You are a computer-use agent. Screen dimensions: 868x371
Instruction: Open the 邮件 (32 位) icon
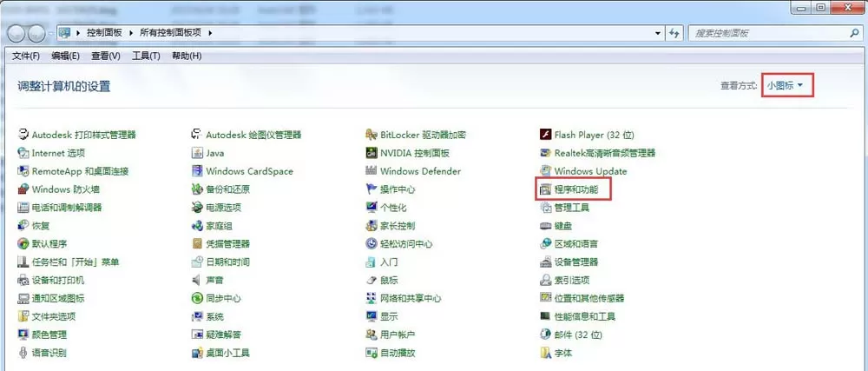pos(545,335)
